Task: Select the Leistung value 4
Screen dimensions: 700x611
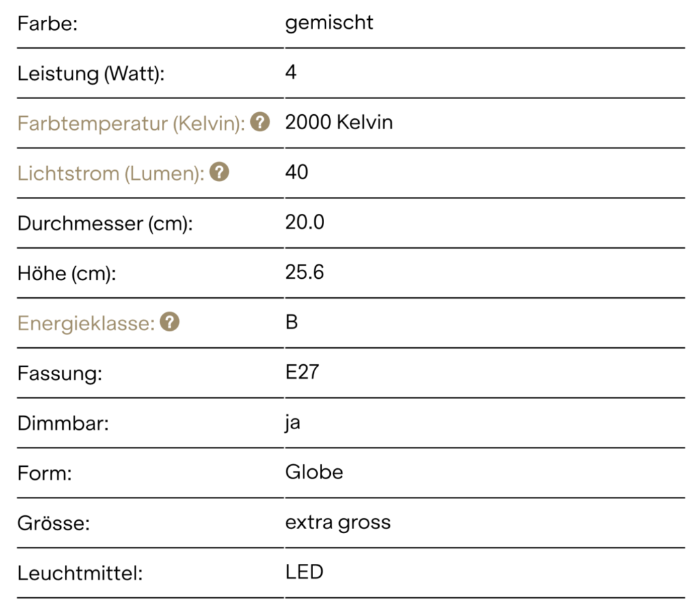Action: click(291, 72)
